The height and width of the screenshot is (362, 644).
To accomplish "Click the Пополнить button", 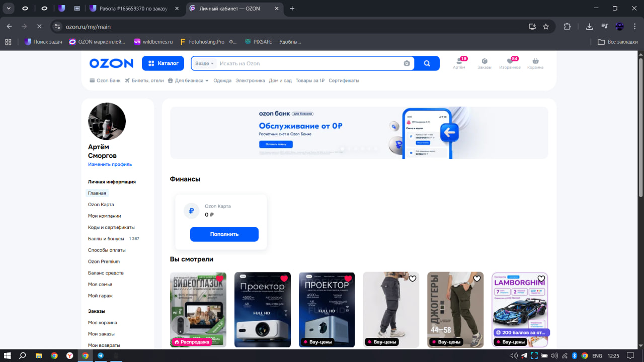I will (224, 234).
